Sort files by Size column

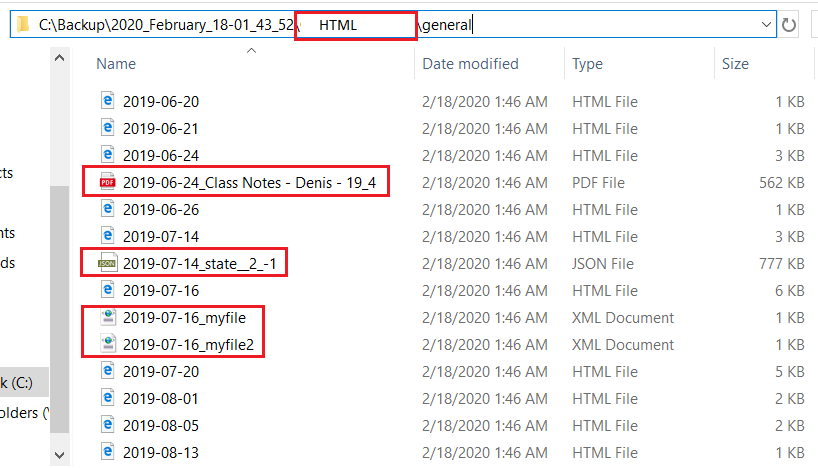pos(735,64)
